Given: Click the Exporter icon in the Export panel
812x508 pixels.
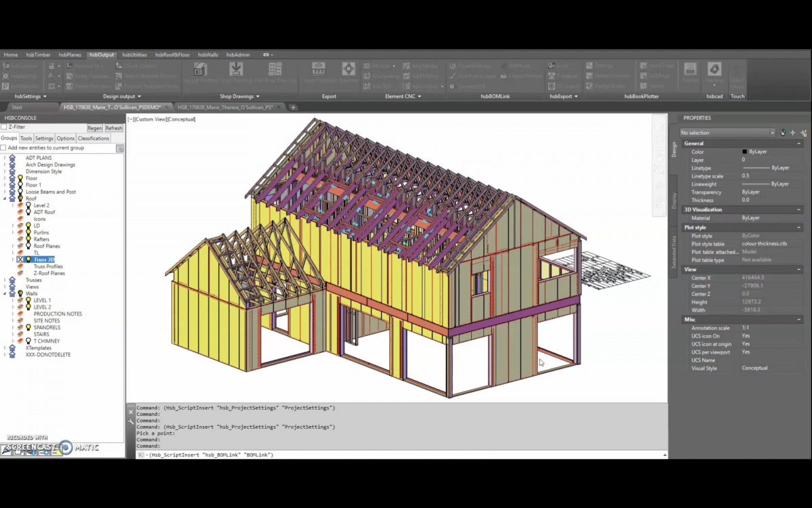Looking at the screenshot, I should click(348, 69).
